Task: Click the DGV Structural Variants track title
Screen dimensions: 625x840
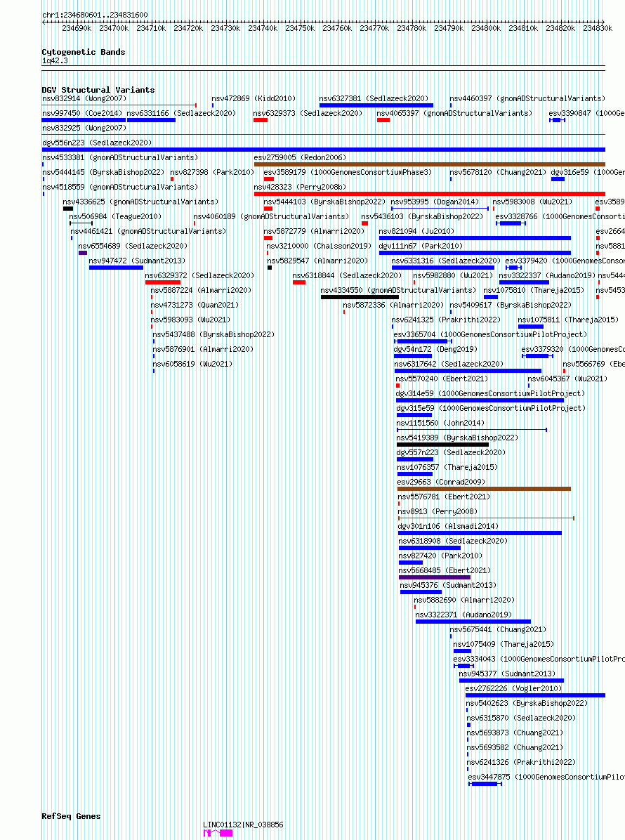Action: coord(98,90)
